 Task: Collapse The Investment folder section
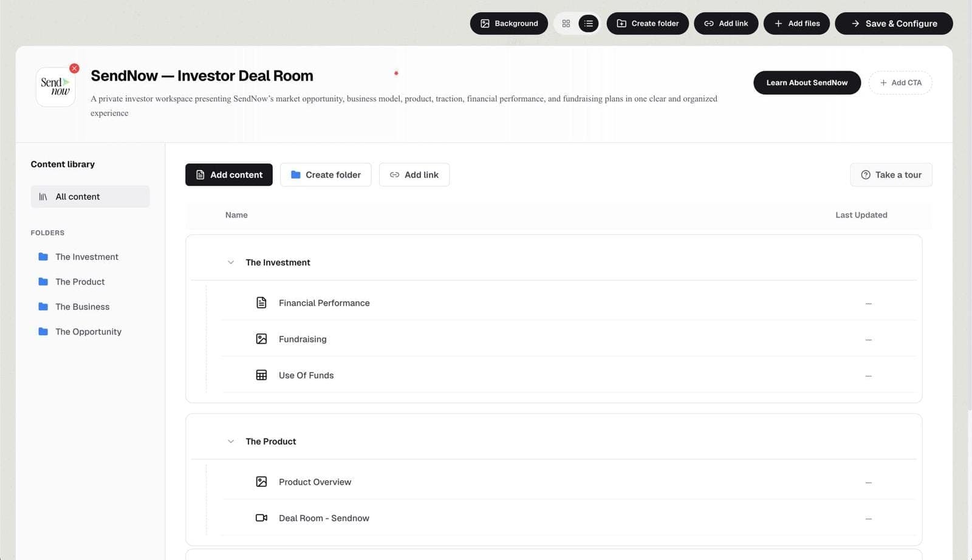coord(231,262)
